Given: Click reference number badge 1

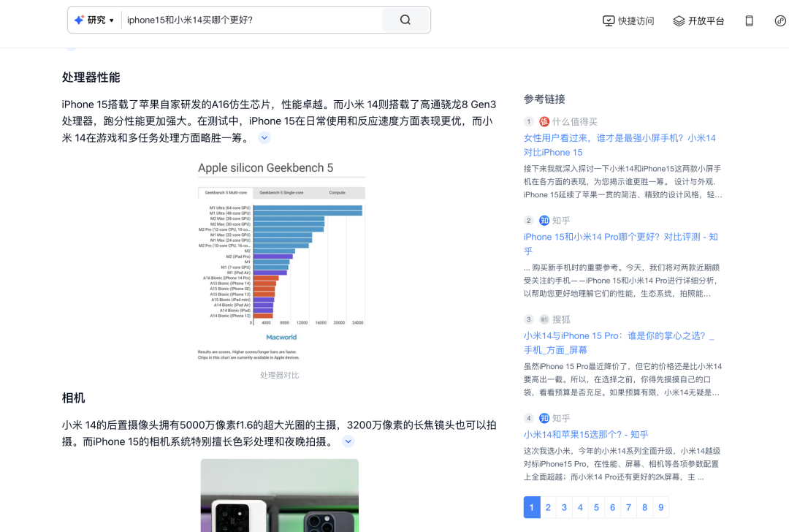Looking at the screenshot, I should coord(528,121).
